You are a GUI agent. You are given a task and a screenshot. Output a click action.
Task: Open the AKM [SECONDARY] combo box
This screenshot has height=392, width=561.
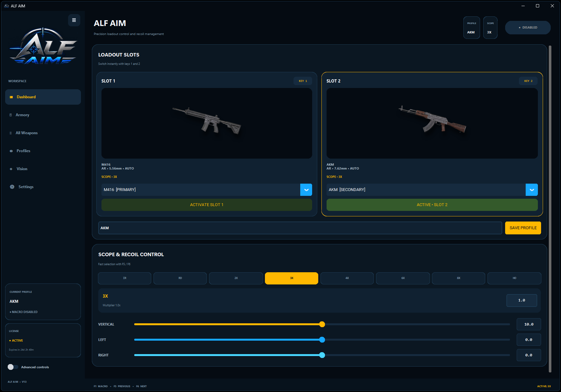(x=432, y=190)
